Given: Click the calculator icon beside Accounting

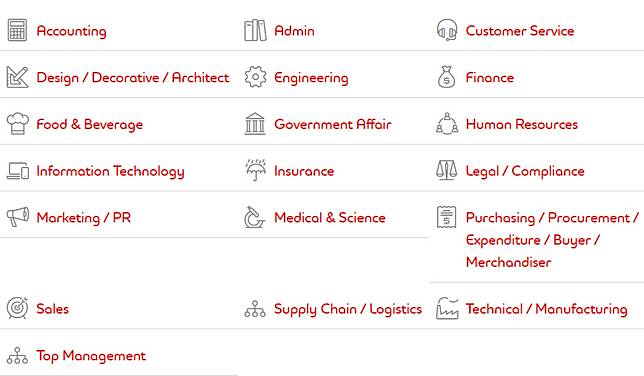Looking at the screenshot, I should (x=17, y=30).
